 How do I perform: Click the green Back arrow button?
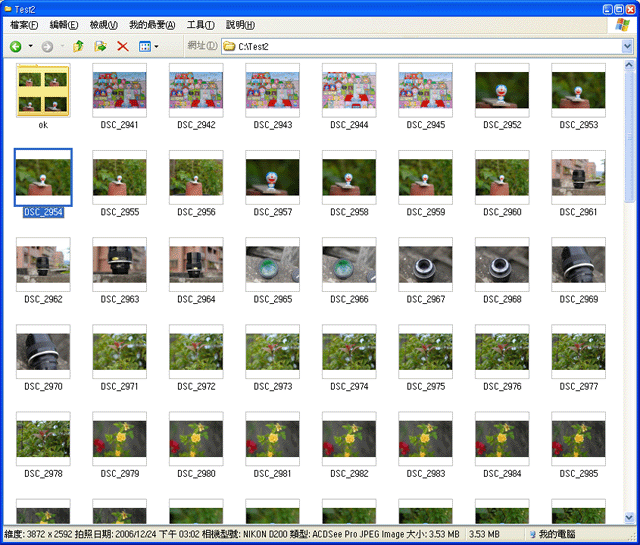coord(16,47)
